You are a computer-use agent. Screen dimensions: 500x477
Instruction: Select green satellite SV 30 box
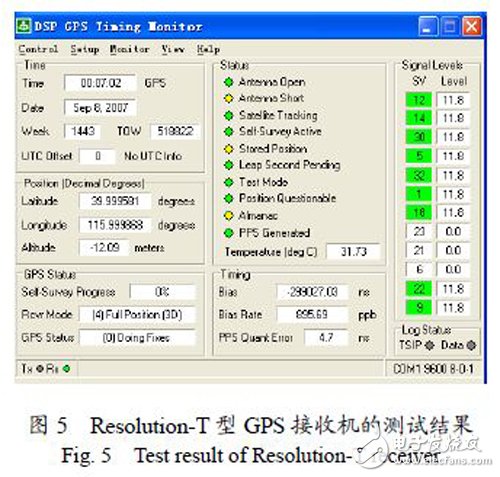(419, 137)
